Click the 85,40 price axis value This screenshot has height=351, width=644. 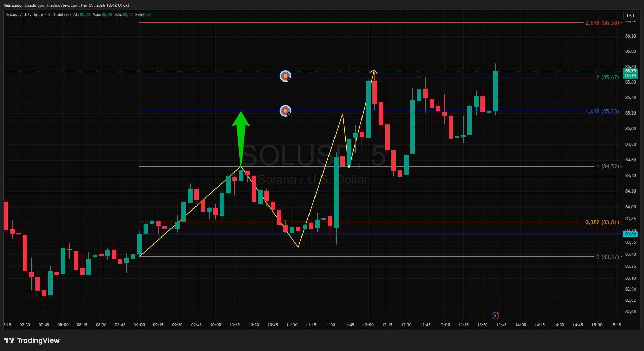coord(631,98)
